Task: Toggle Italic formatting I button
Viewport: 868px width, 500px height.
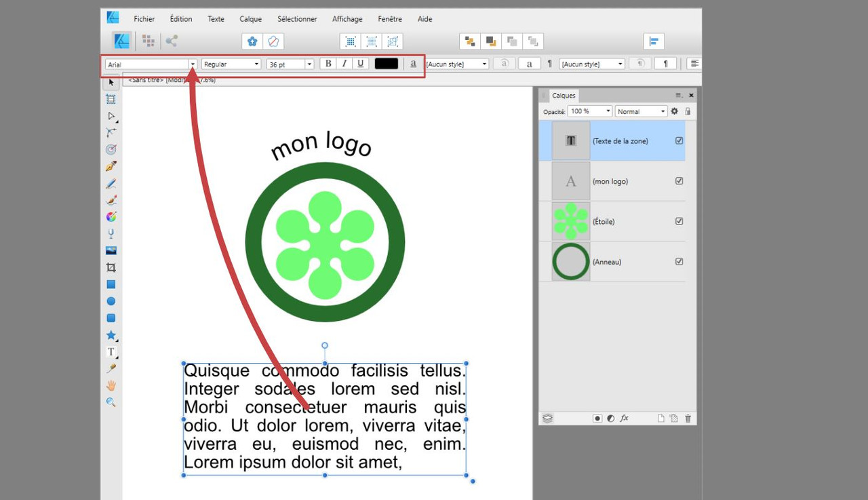Action: (x=344, y=64)
